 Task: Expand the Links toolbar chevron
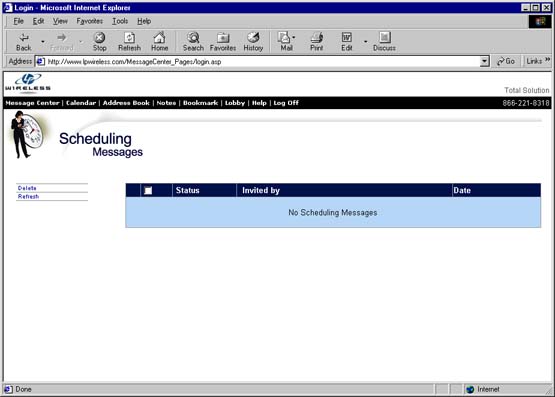coord(548,59)
